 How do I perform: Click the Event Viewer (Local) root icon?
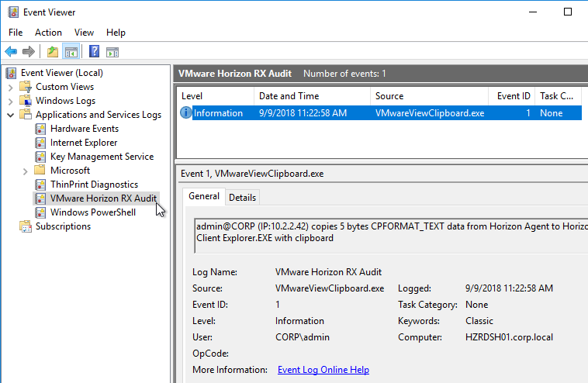click(x=12, y=73)
